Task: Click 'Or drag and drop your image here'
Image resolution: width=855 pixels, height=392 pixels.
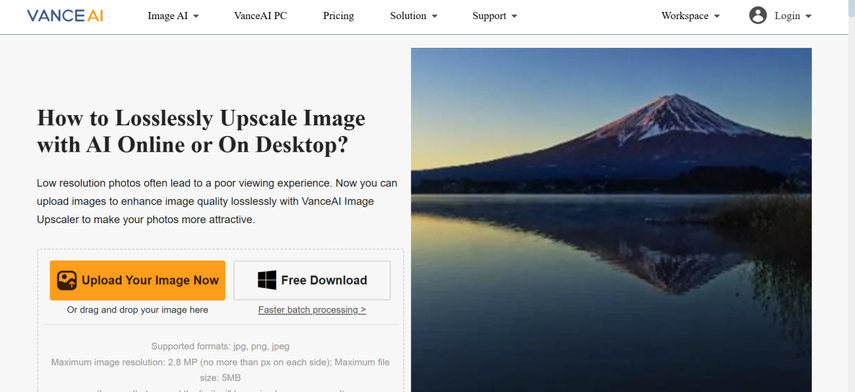Action: [137, 310]
